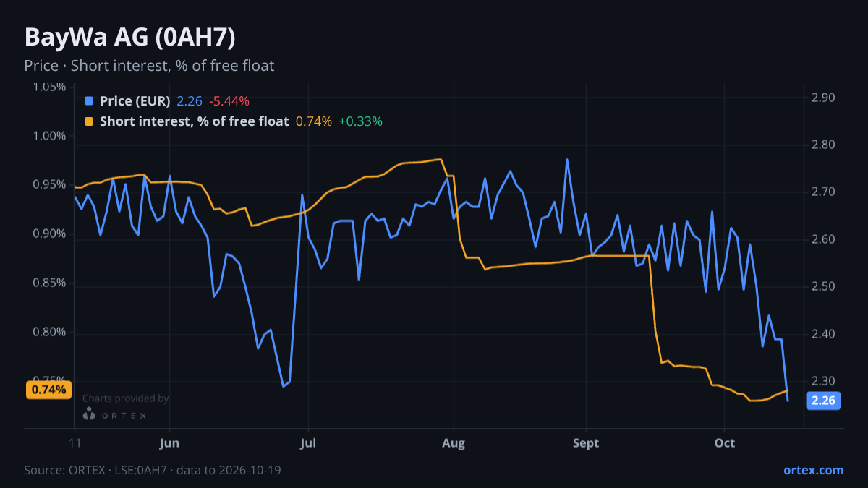Click the 2.40 right axis label
Screen dimensions: 868x488
pos(824,334)
